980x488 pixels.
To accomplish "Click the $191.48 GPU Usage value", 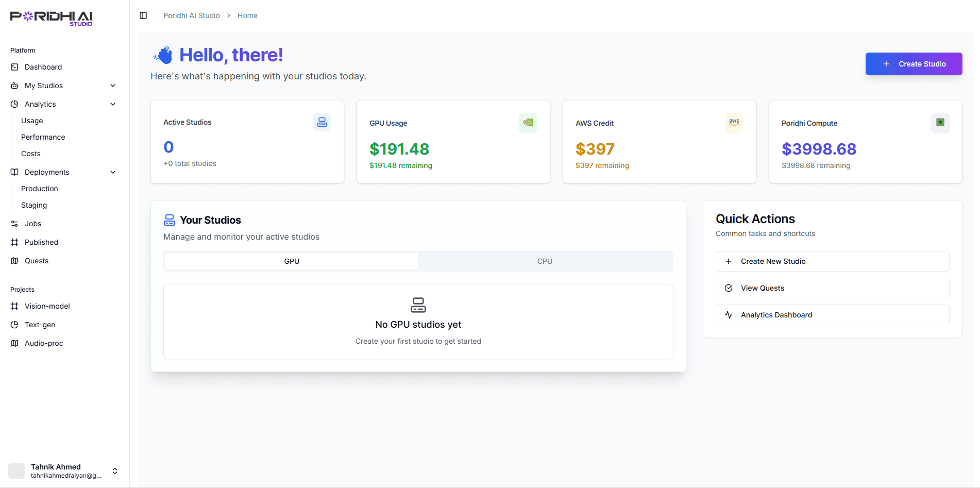I will click(x=399, y=149).
